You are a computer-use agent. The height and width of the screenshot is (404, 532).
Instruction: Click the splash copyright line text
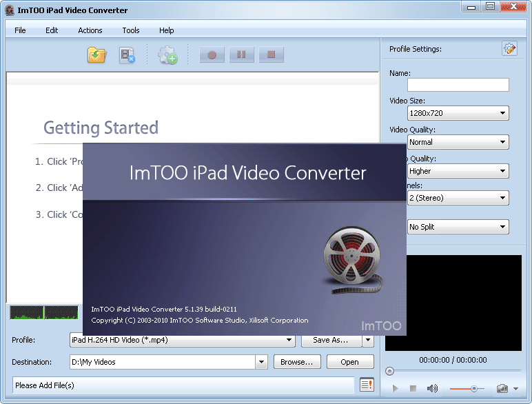[200, 320]
